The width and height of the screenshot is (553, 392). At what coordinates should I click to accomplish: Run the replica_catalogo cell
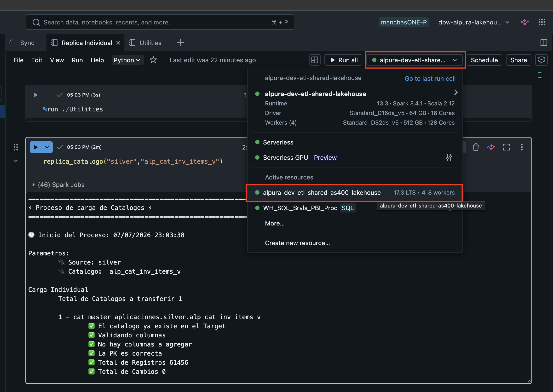pyautogui.click(x=36, y=147)
